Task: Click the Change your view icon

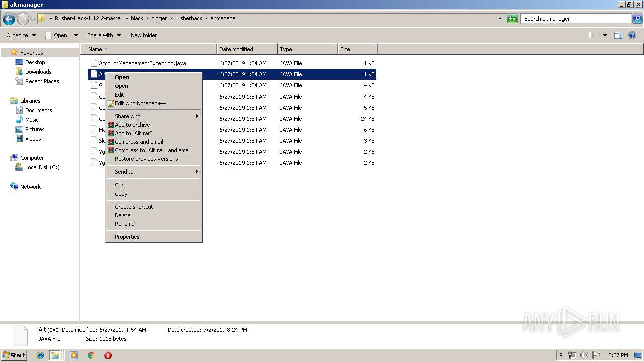Action: [593, 35]
